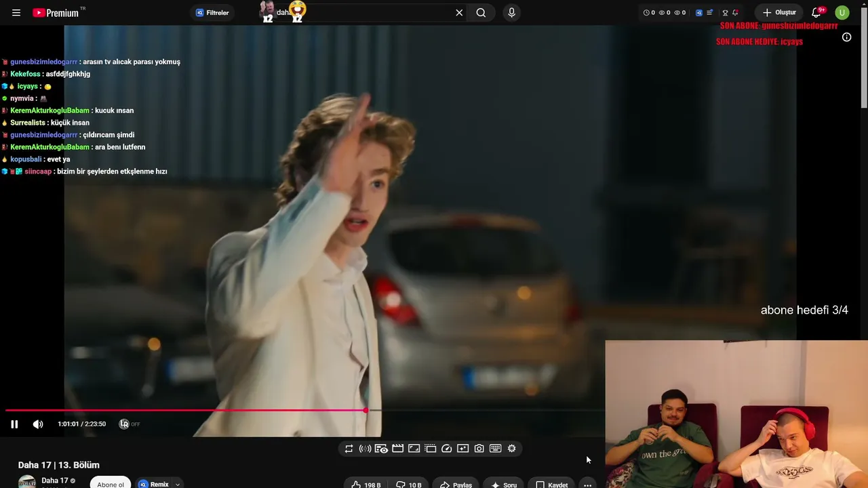Open the Filtreler filter chip
Screen dimensions: 868x488
[213, 13]
